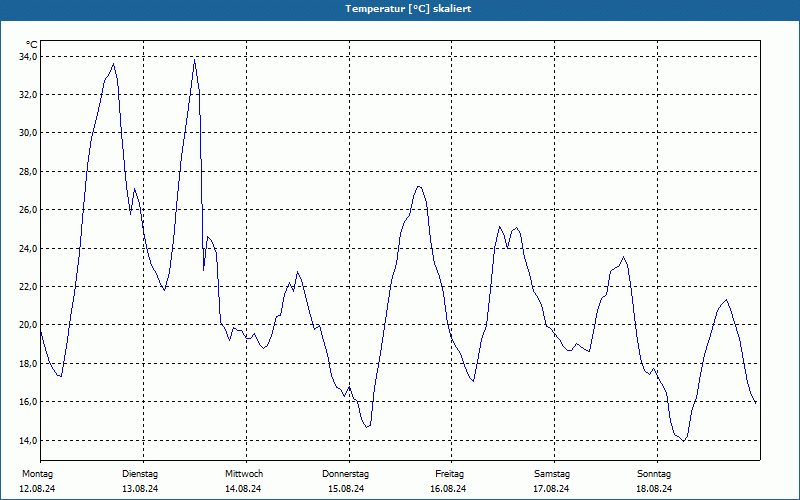
Task: Click the '16.08.24' date label
Action: [x=448, y=489]
